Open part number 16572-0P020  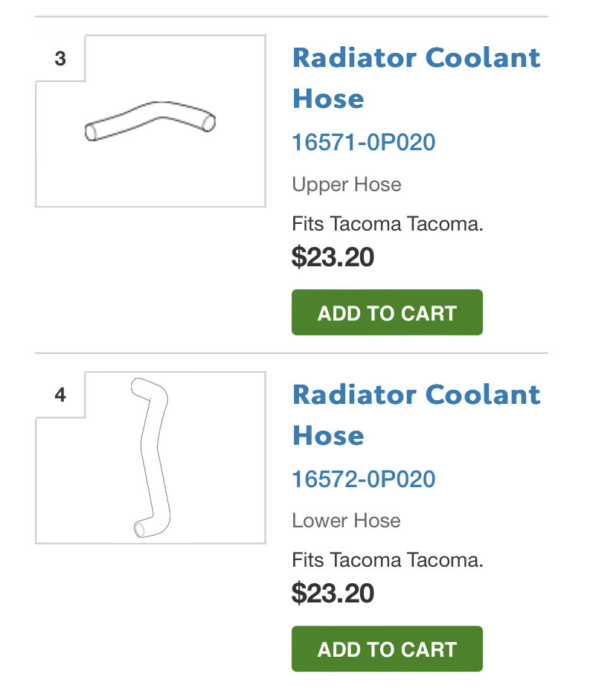[x=364, y=479]
